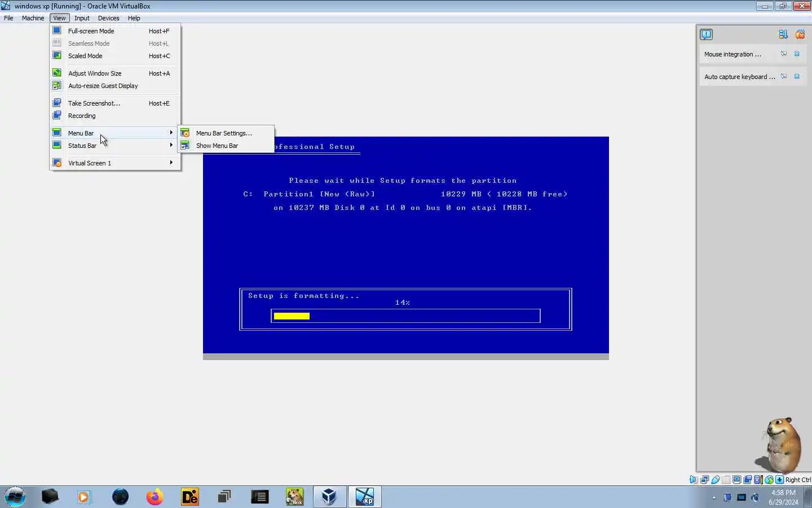This screenshot has width=812, height=508.
Task: Open the Windows Start orb
Action: (x=15, y=497)
